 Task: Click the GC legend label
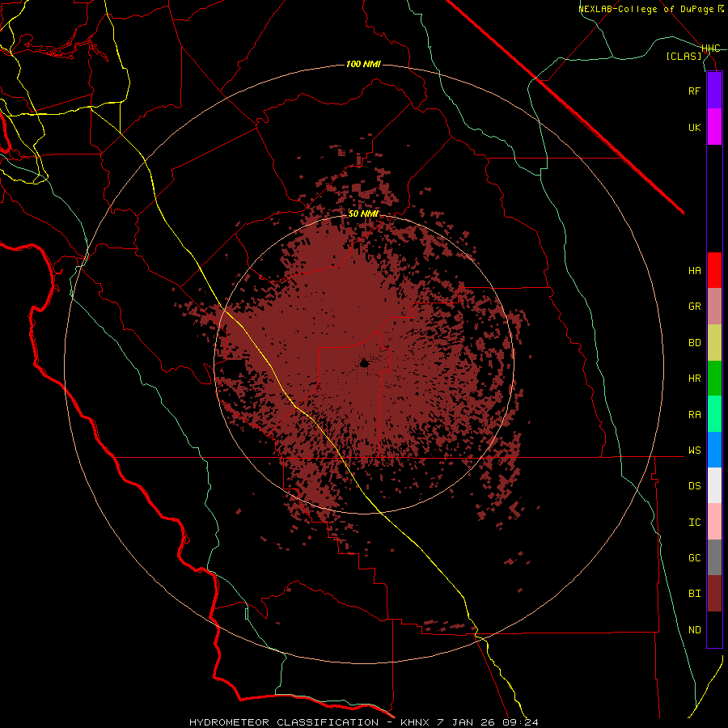[x=695, y=557]
